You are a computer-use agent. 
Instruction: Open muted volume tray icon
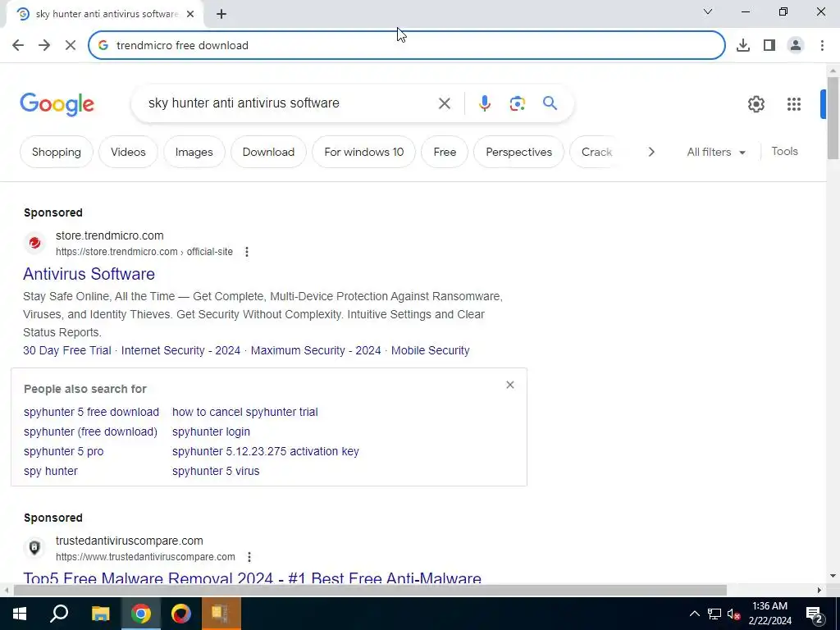(x=734, y=614)
